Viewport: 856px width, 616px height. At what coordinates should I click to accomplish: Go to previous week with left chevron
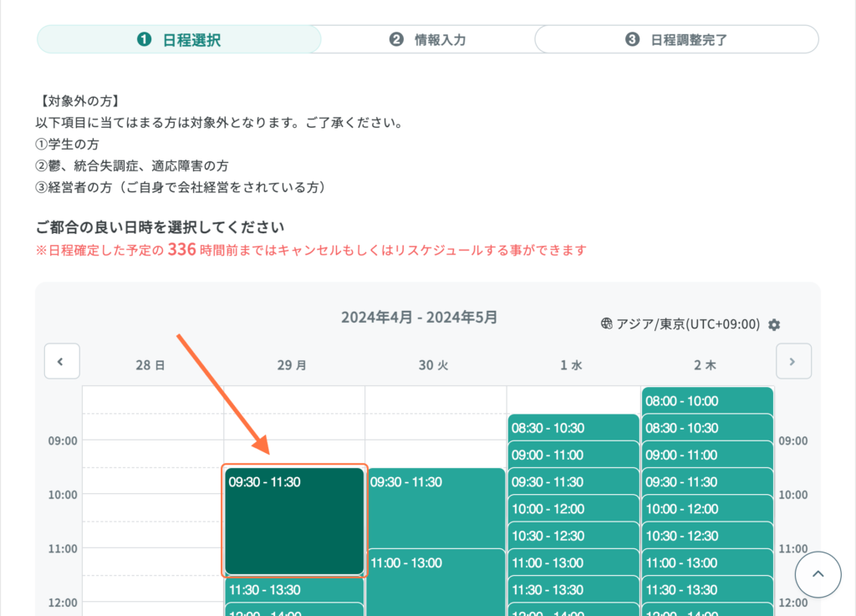coord(61,361)
